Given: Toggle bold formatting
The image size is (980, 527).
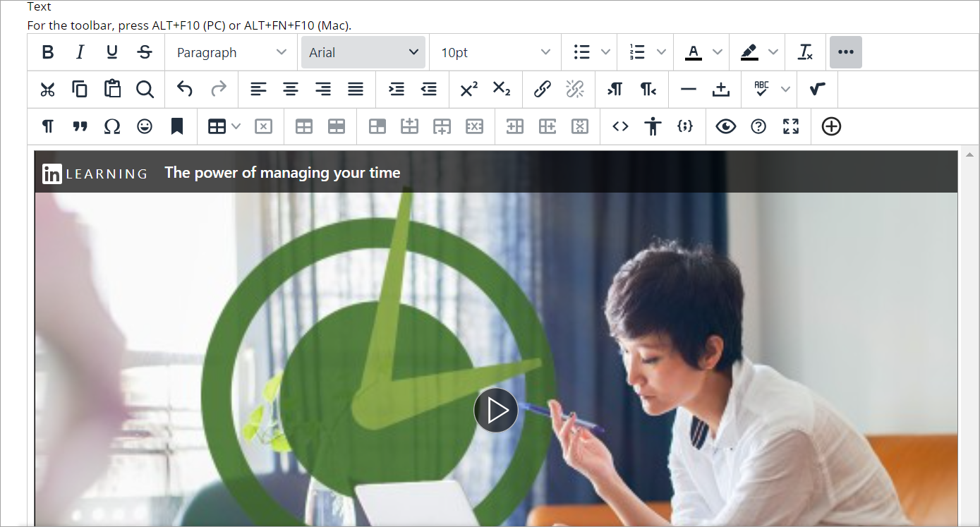Looking at the screenshot, I should pyautogui.click(x=48, y=52).
